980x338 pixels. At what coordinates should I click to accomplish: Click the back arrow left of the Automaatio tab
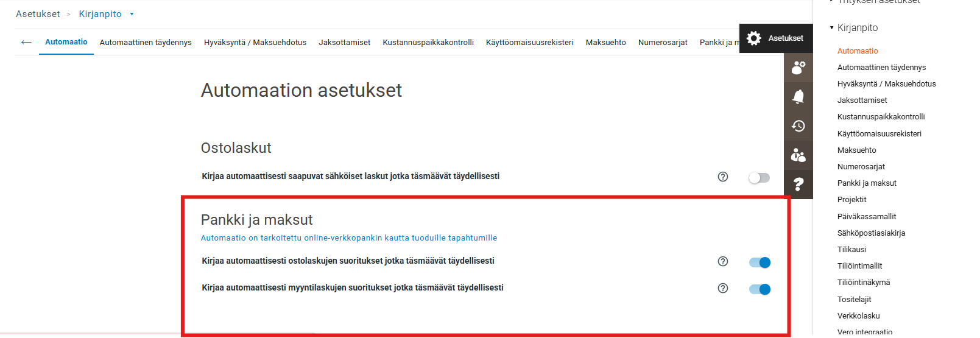point(26,42)
